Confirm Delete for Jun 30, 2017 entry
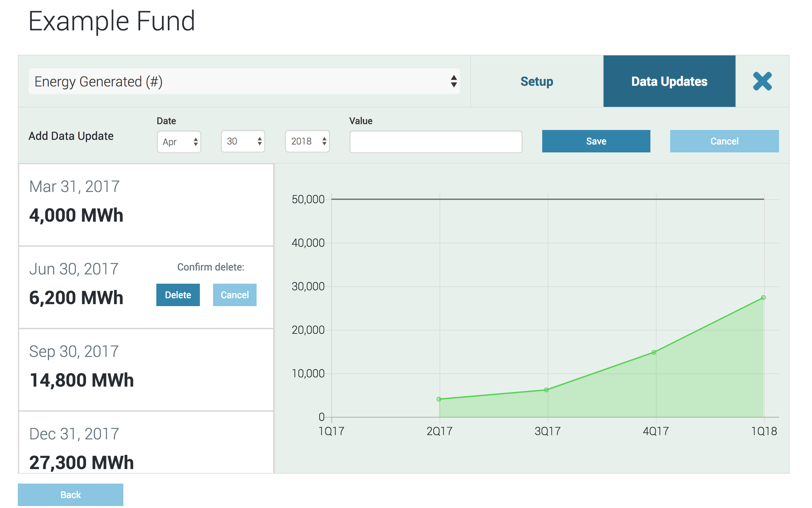Viewport: 812px width, 508px height. pyautogui.click(x=178, y=295)
